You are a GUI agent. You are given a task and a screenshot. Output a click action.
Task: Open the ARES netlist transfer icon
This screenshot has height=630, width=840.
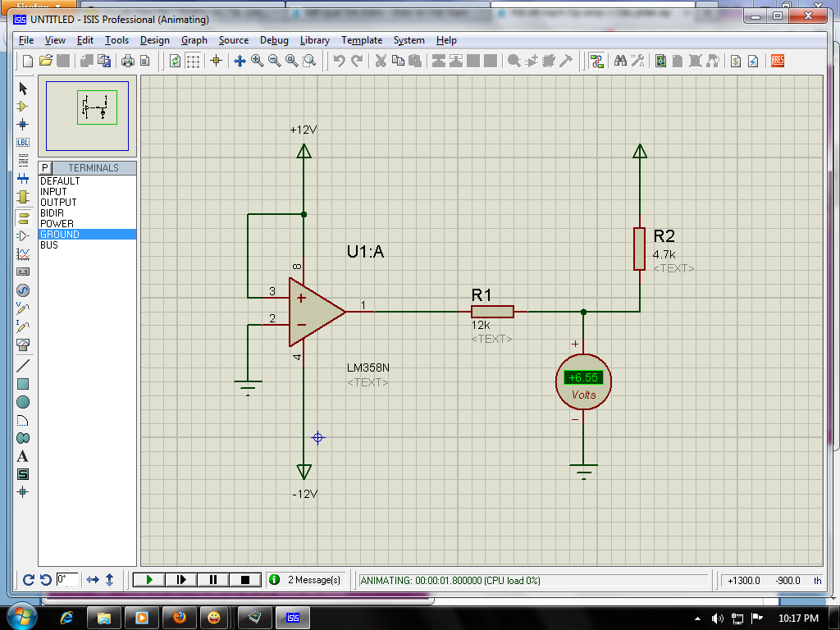778,61
